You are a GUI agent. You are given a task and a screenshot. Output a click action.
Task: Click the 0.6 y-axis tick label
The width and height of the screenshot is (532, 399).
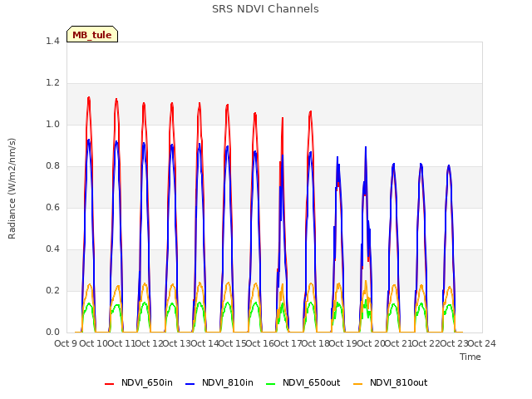[x=52, y=207]
